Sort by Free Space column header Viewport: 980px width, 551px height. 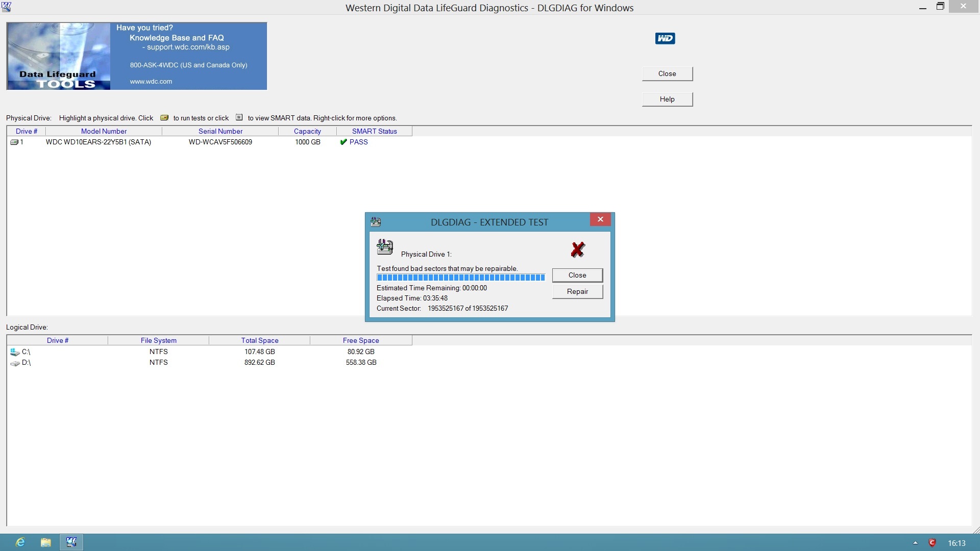click(361, 341)
